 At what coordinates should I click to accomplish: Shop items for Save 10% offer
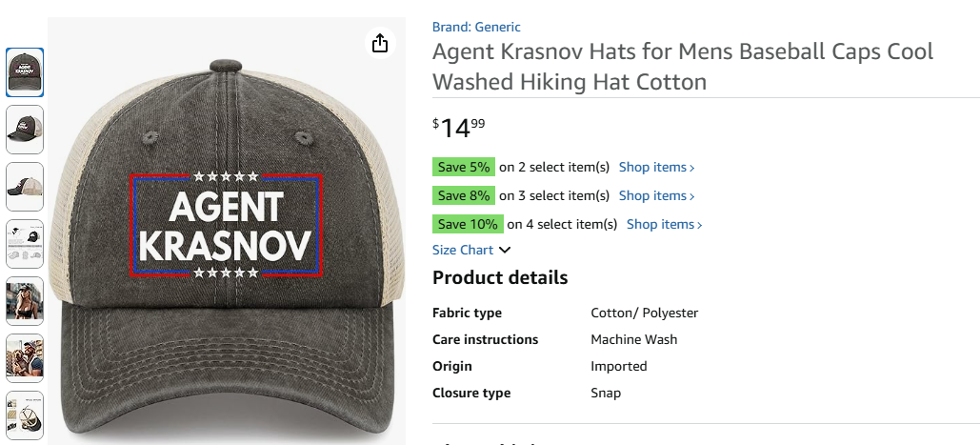point(664,224)
